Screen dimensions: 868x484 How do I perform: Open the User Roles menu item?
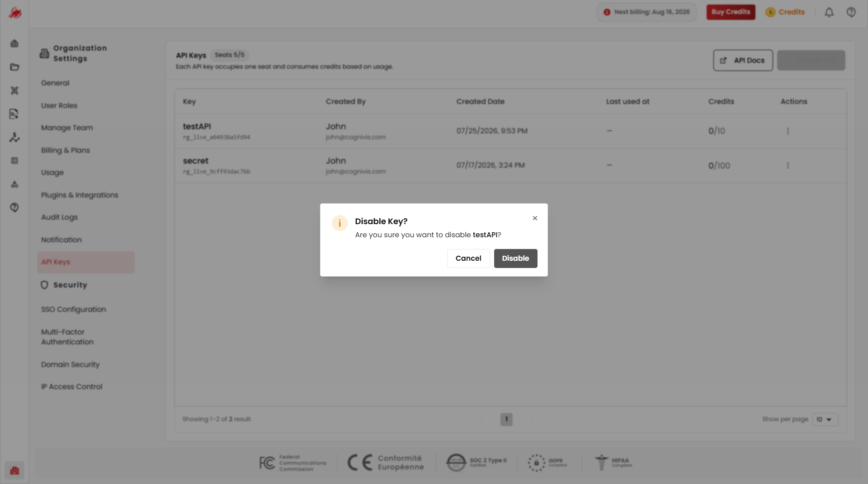59,106
